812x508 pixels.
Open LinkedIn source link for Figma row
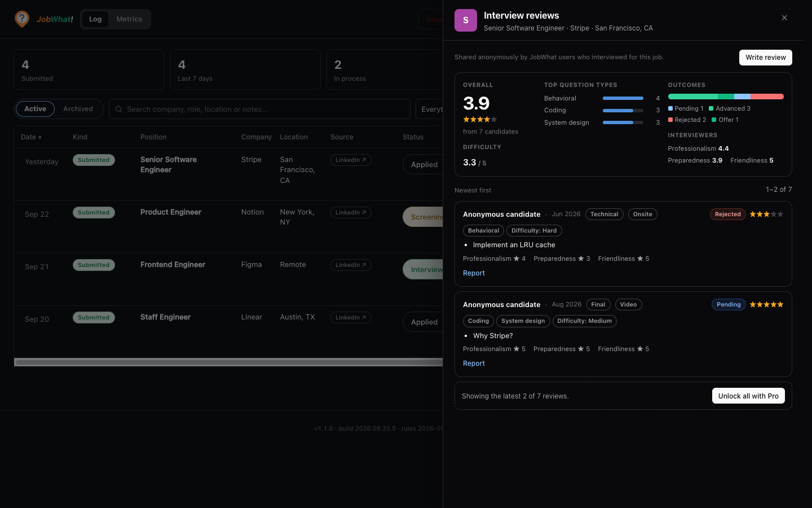[x=351, y=265]
